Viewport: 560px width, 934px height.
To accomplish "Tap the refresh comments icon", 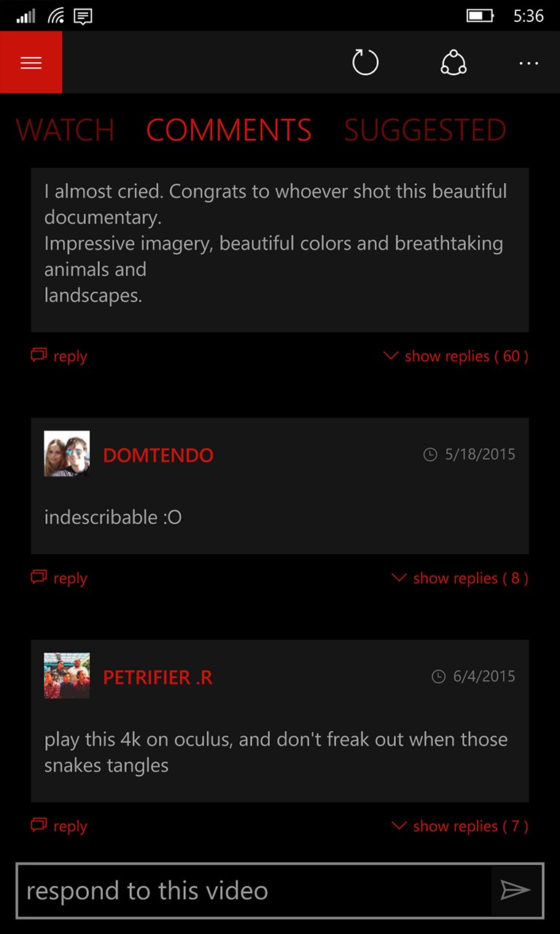I will [365, 62].
